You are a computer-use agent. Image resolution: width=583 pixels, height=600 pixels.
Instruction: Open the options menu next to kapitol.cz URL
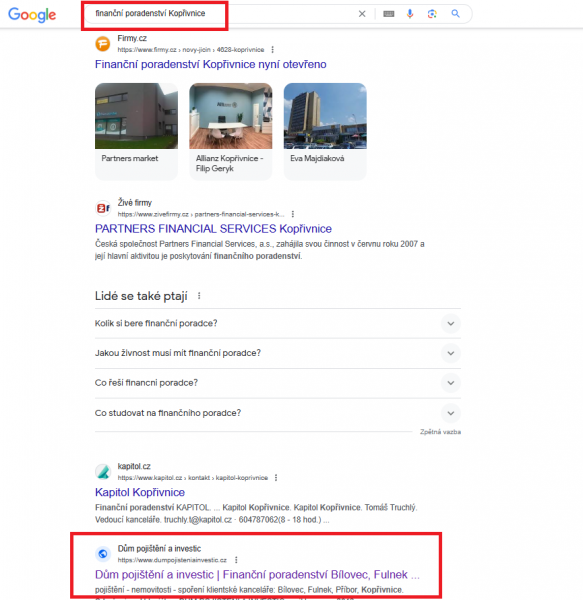tap(276, 478)
